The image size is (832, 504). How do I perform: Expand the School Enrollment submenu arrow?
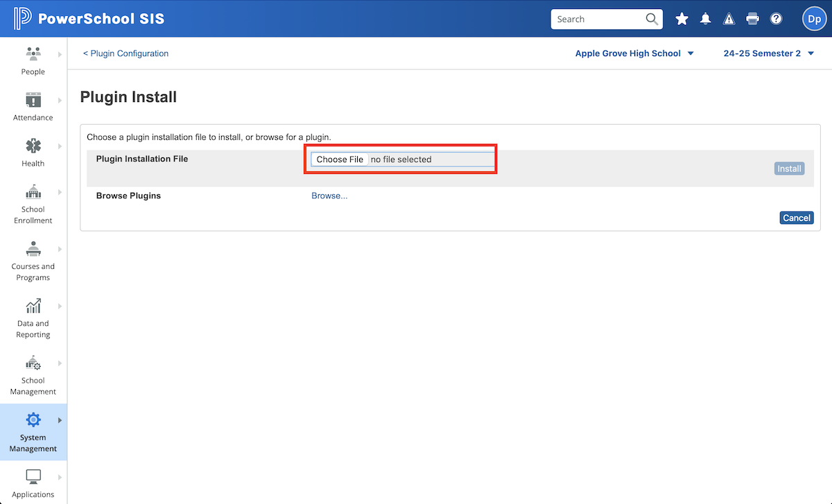pos(60,192)
